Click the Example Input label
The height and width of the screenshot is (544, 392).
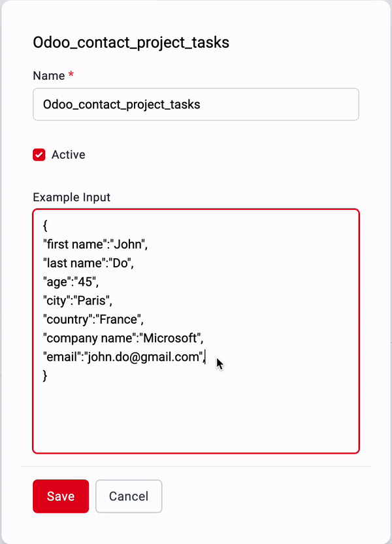click(x=71, y=197)
